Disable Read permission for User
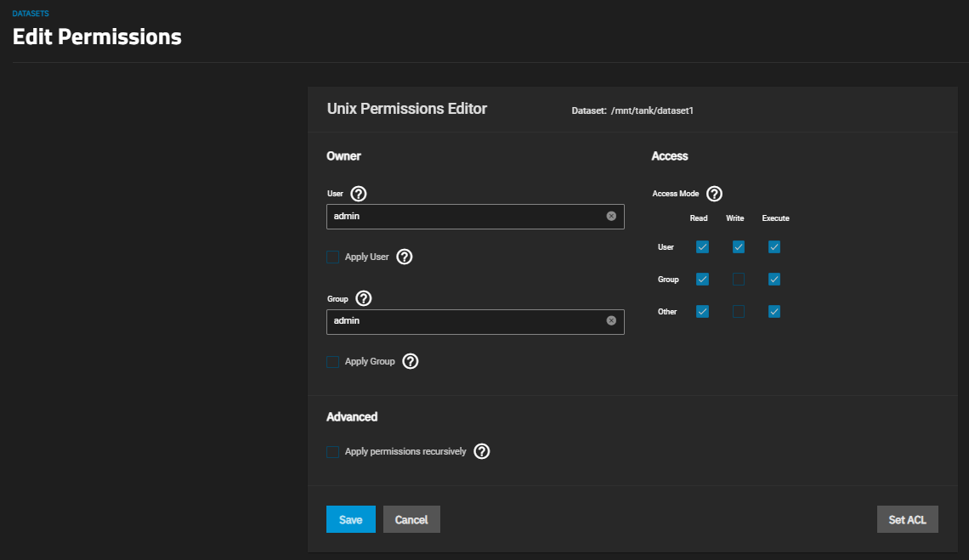The width and height of the screenshot is (969, 560). pos(702,247)
